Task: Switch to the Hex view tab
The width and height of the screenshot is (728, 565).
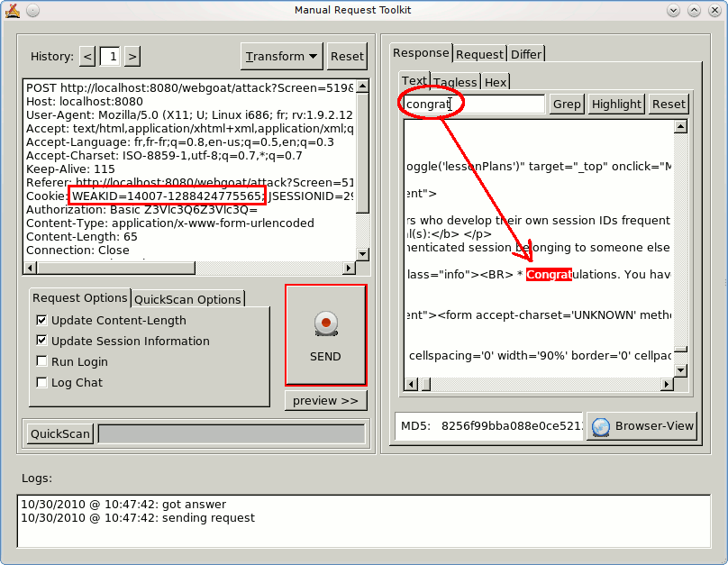Action: (x=496, y=82)
